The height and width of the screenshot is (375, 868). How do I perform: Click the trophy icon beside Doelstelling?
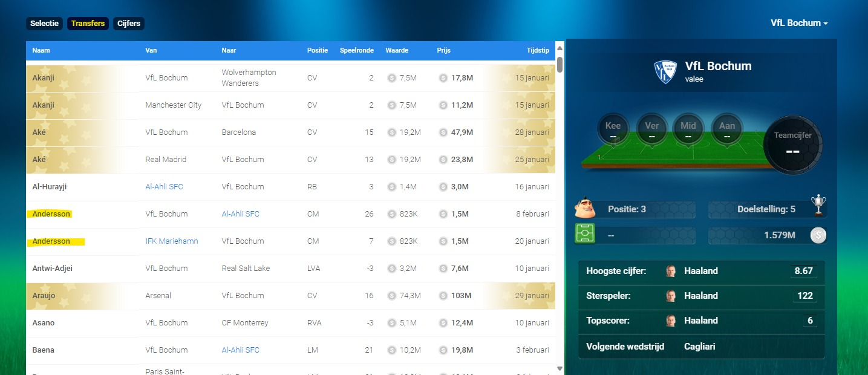coord(818,206)
